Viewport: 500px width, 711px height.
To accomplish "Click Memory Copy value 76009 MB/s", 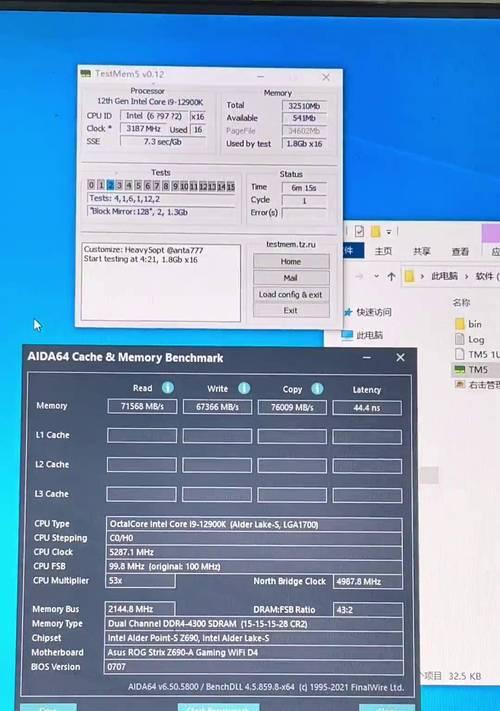I will click(292, 407).
